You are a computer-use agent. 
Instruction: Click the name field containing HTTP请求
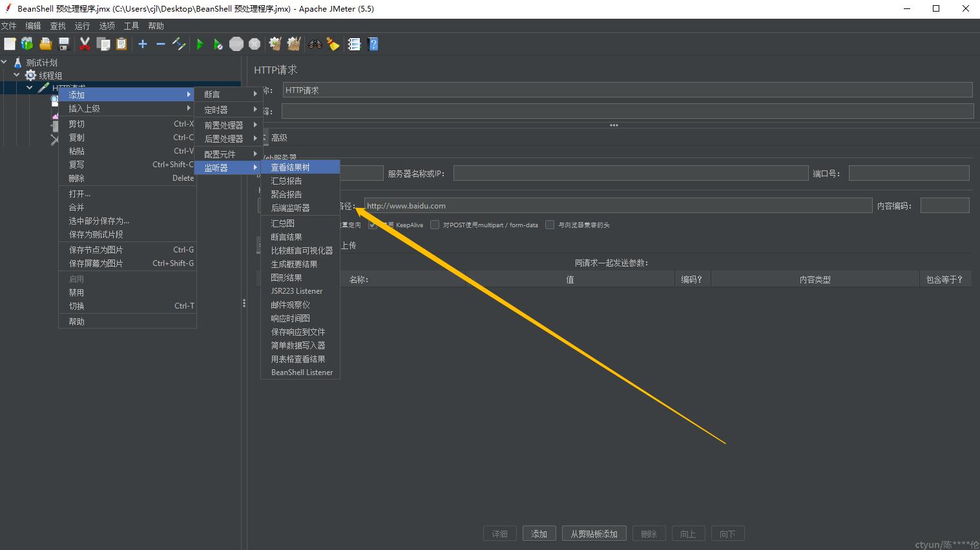click(x=627, y=90)
